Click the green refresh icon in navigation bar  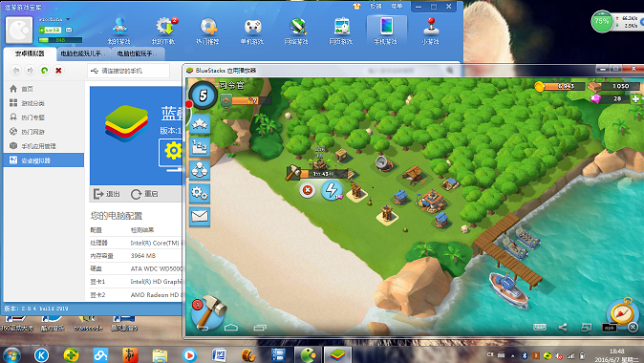point(45,71)
